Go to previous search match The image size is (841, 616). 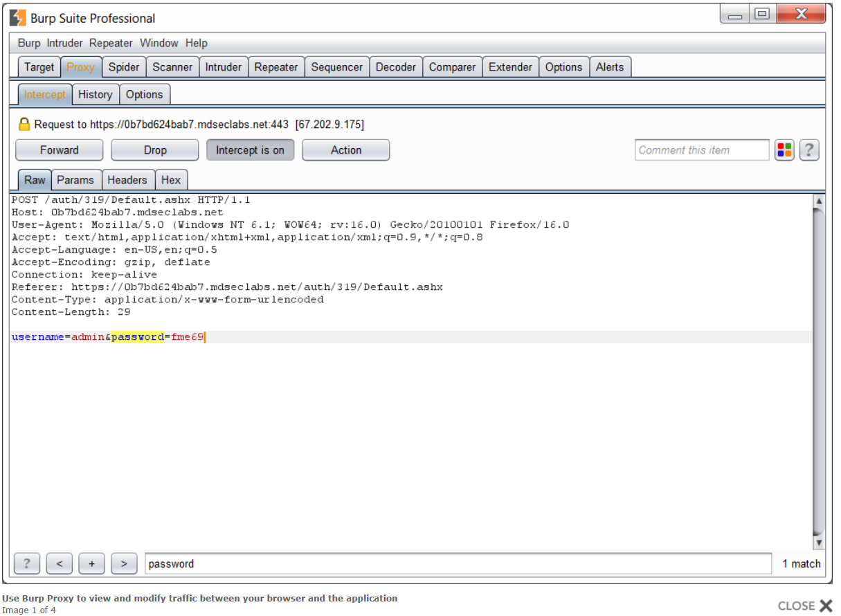tap(60, 563)
